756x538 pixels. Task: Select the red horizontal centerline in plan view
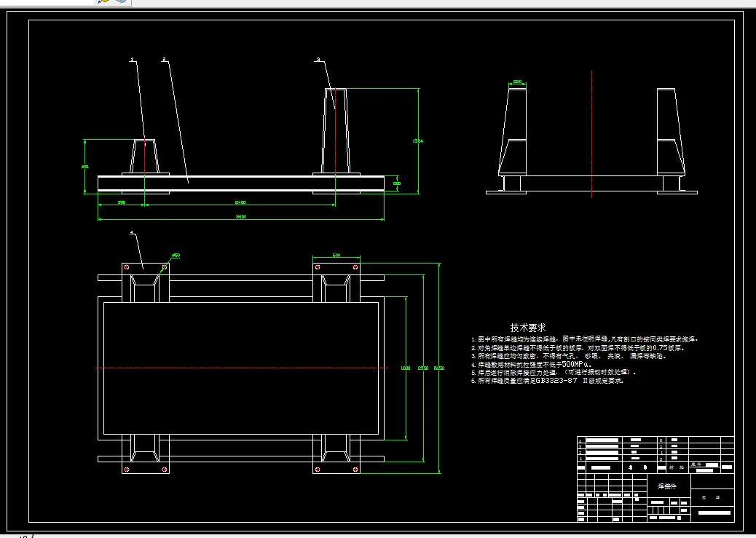242,368
